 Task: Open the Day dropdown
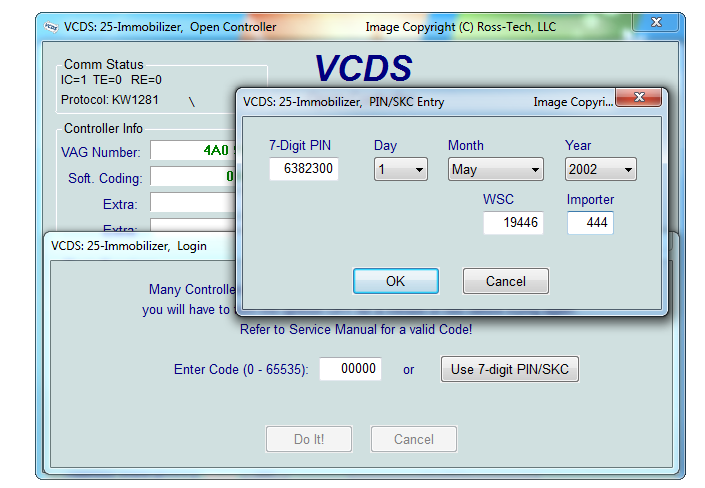pos(401,169)
